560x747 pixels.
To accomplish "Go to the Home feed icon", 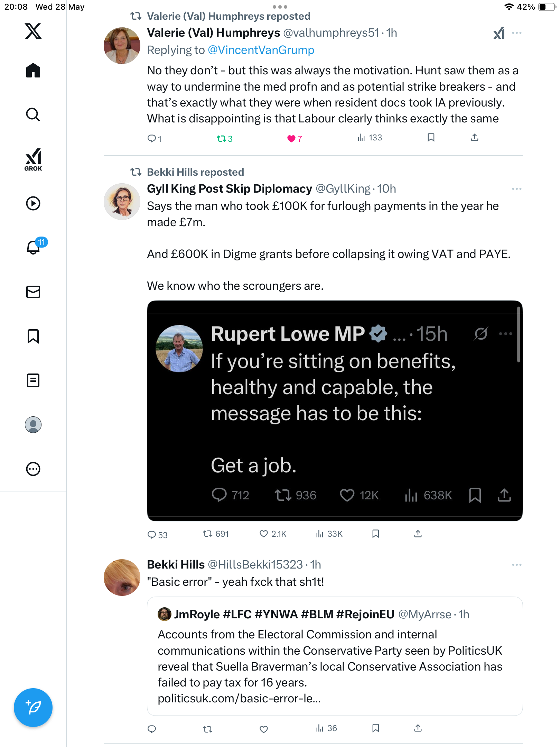I will (x=33, y=70).
